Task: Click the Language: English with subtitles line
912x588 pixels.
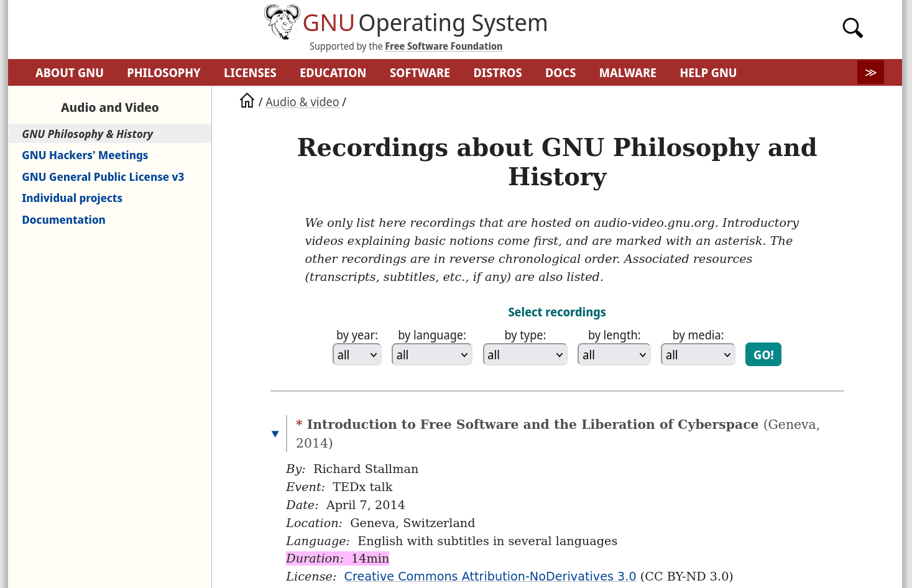Action: point(452,541)
